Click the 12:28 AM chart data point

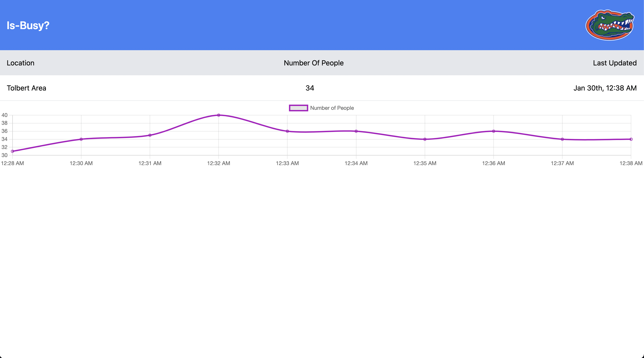[x=13, y=151]
